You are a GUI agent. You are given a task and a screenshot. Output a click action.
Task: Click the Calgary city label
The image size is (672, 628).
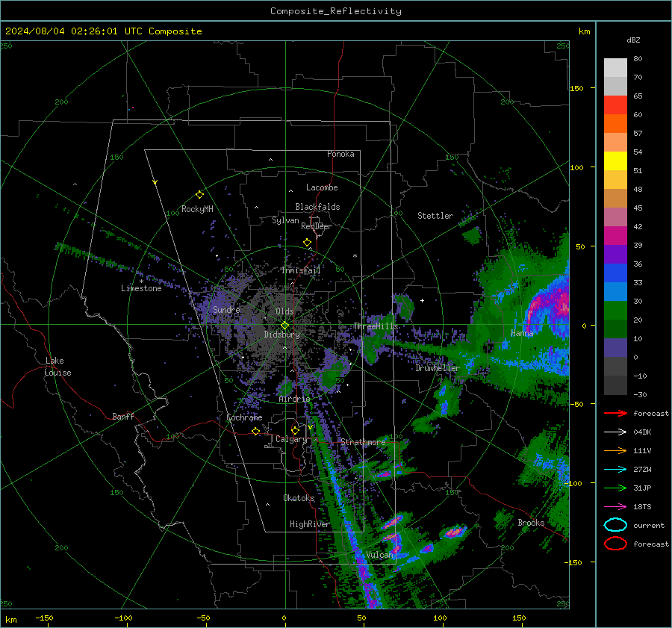tap(291, 439)
